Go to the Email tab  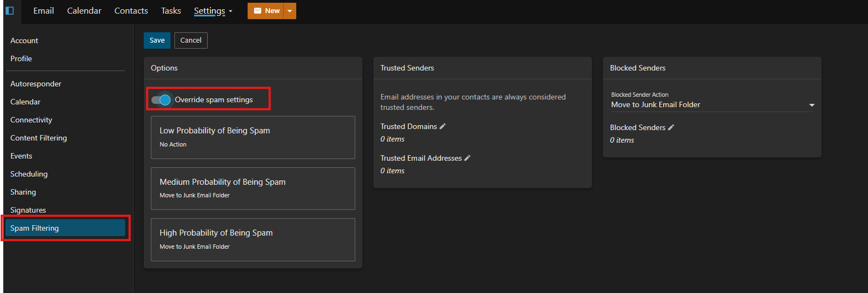pos(44,11)
